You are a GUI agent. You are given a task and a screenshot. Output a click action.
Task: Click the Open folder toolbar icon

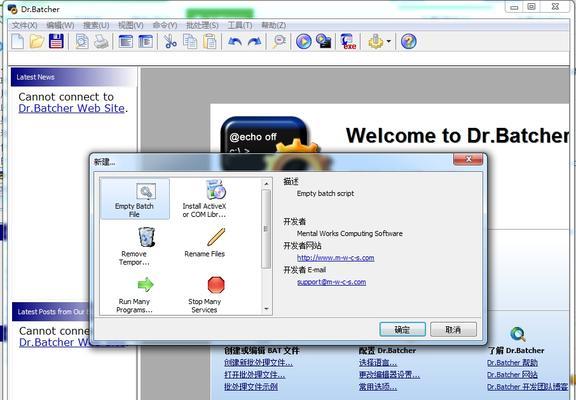[x=37, y=41]
